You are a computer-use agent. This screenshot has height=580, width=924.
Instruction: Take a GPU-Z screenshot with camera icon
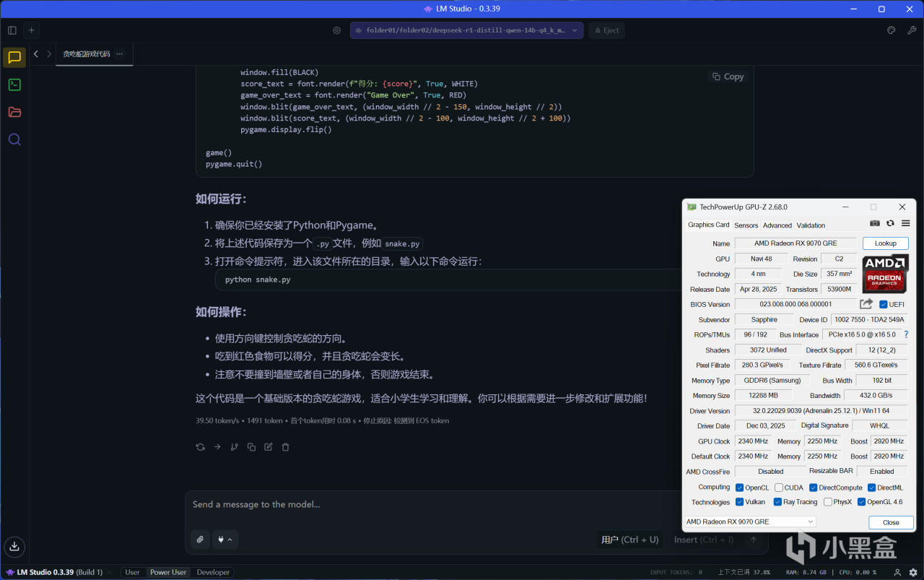875,224
